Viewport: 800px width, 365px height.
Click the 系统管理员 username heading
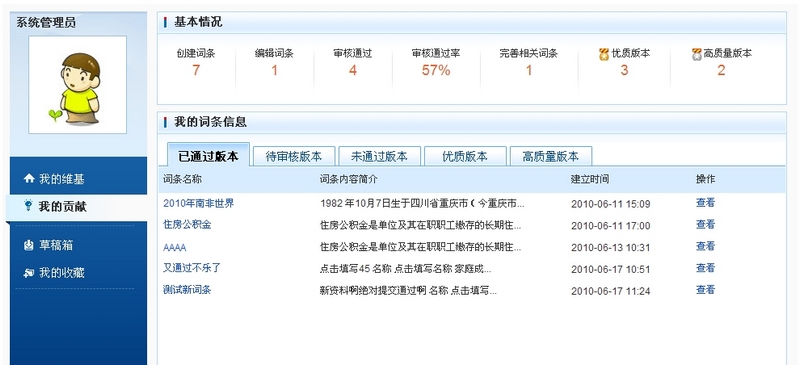(x=46, y=23)
